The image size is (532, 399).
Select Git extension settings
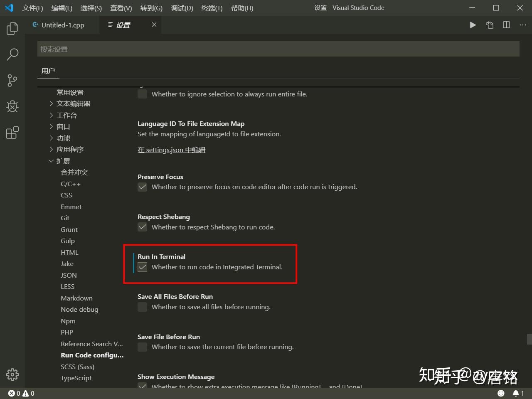click(65, 218)
